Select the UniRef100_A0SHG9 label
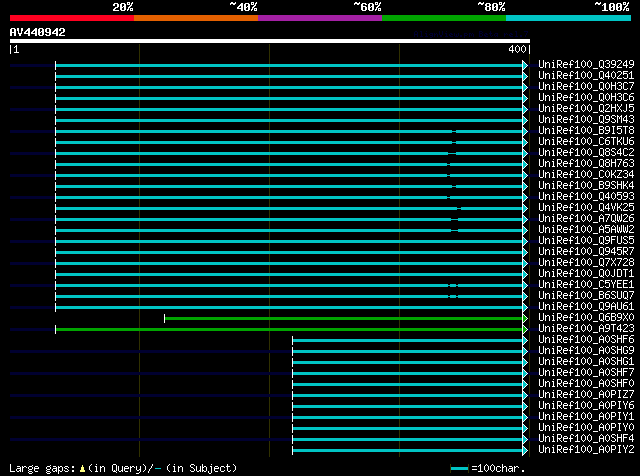This screenshot has width=640, height=476. [586, 351]
